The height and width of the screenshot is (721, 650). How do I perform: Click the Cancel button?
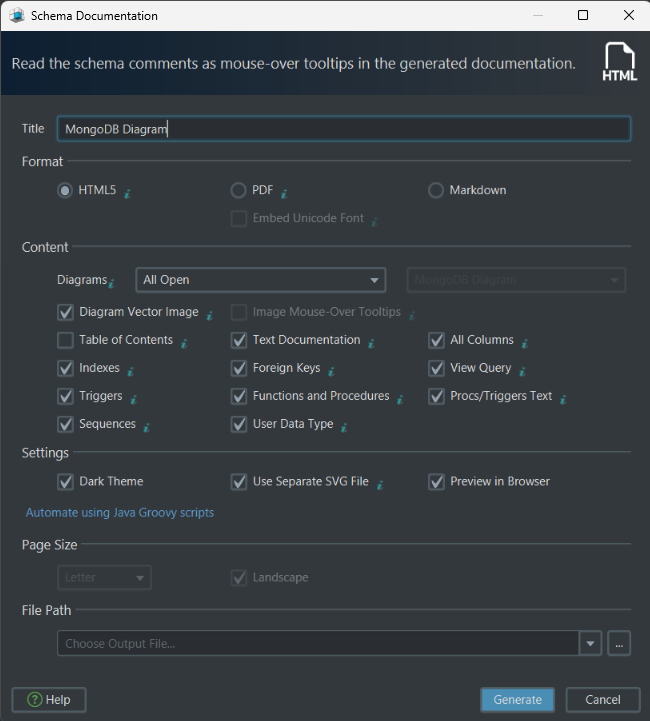(603, 700)
